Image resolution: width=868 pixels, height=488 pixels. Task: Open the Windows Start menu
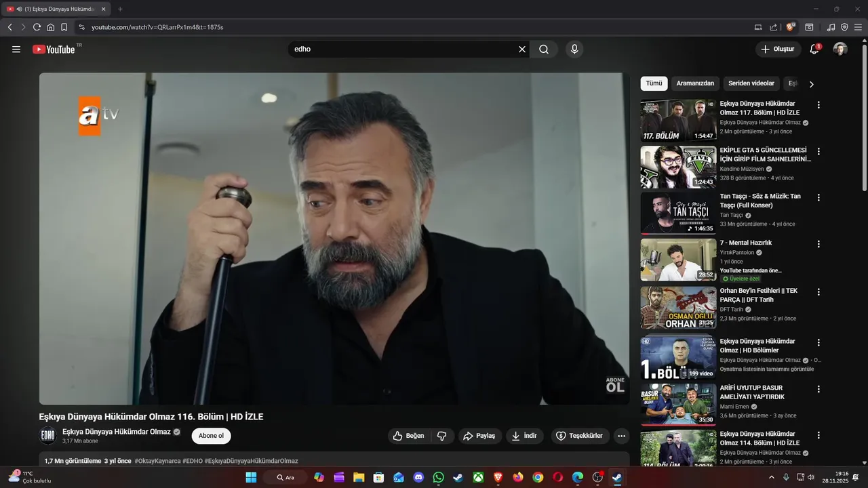tap(251, 477)
